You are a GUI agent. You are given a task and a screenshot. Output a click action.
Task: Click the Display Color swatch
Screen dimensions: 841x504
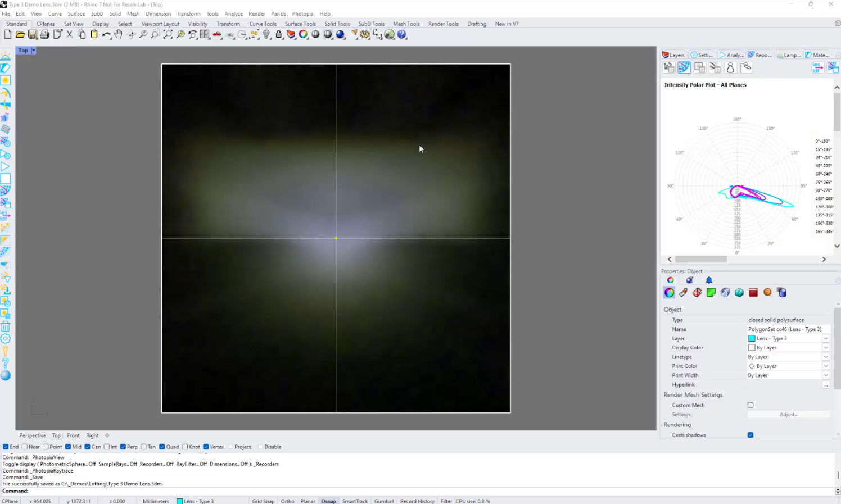click(x=752, y=348)
